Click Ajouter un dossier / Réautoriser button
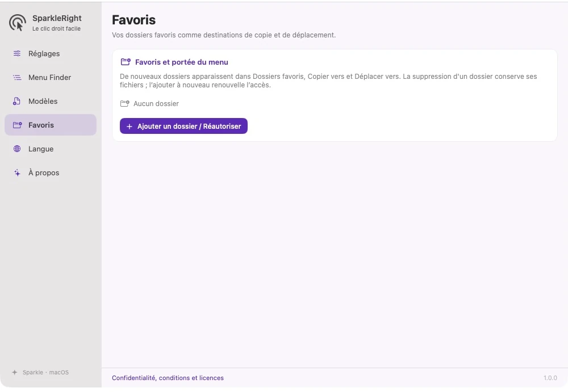Image resolution: width=568 pixels, height=392 pixels. [x=183, y=126]
